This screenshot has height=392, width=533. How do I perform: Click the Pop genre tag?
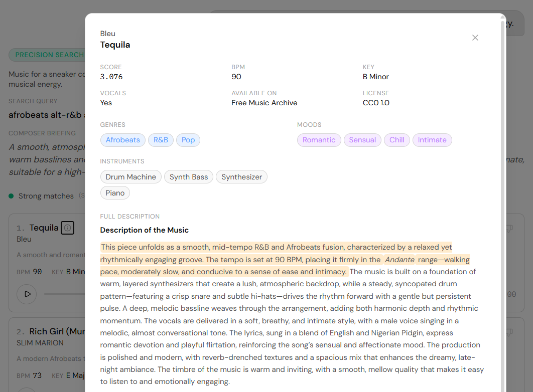click(x=188, y=140)
